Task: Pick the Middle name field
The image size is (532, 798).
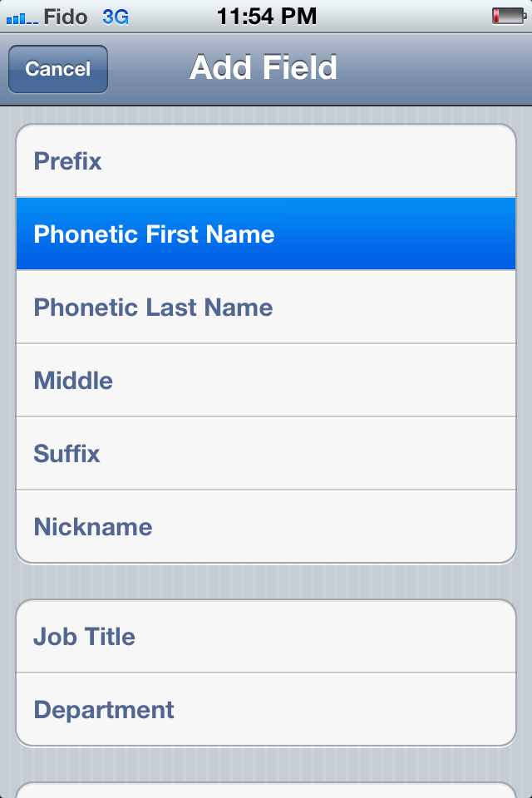Action: [x=266, y=381]
